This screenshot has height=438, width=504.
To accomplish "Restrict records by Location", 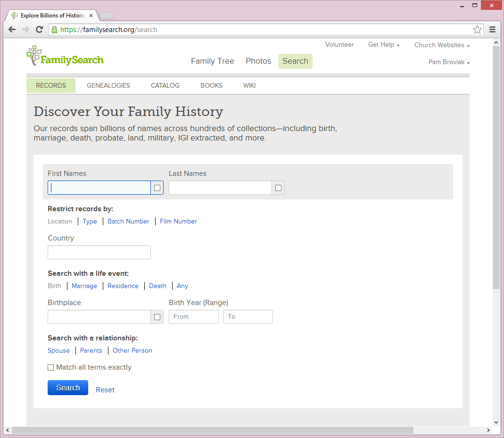I will pos(60,222).
